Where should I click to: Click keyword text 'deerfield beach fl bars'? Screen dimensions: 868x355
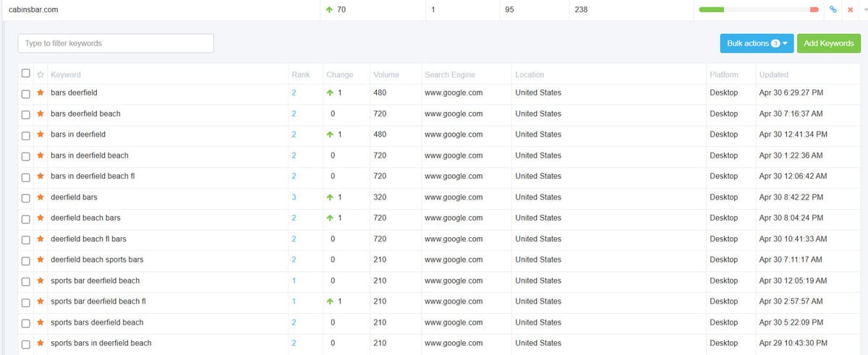click(x=88, y=239)
